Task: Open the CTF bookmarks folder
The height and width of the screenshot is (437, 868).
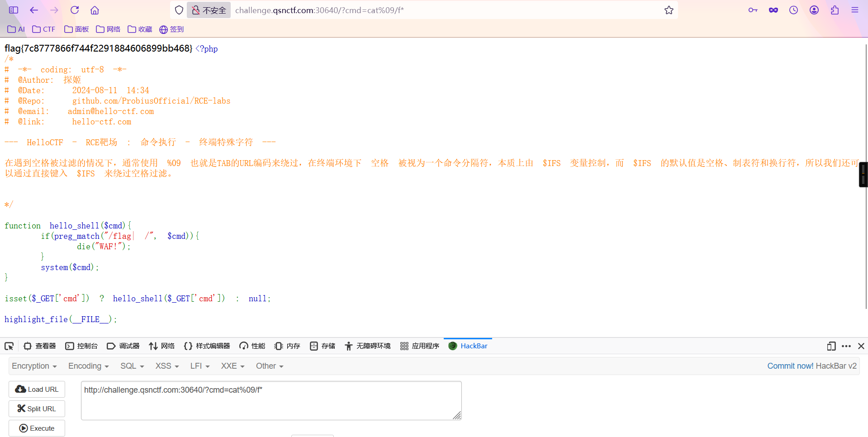Action: pyautogui.click(x=43, y=29)
